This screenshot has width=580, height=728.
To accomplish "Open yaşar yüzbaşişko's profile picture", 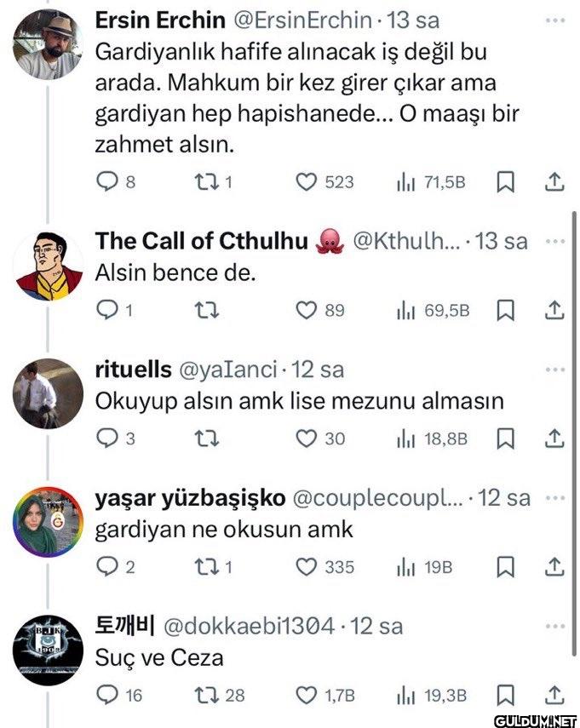I will (48, 521).
